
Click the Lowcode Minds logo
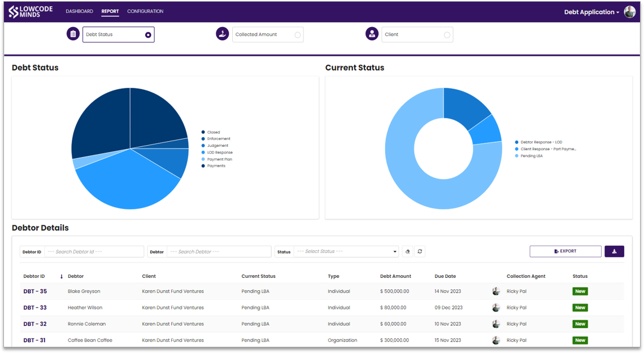31,11
